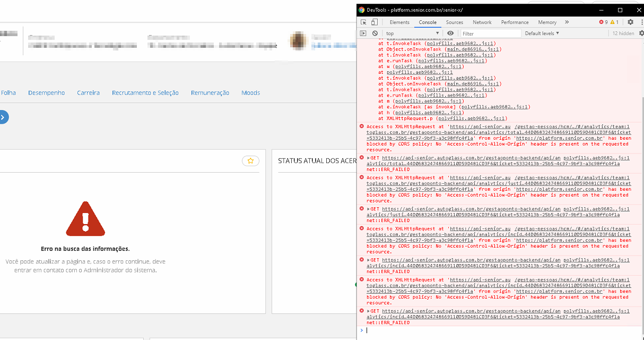The image size is (644, 340).
Task: Create a live expression with eye icon
Action: click(450, 33)
